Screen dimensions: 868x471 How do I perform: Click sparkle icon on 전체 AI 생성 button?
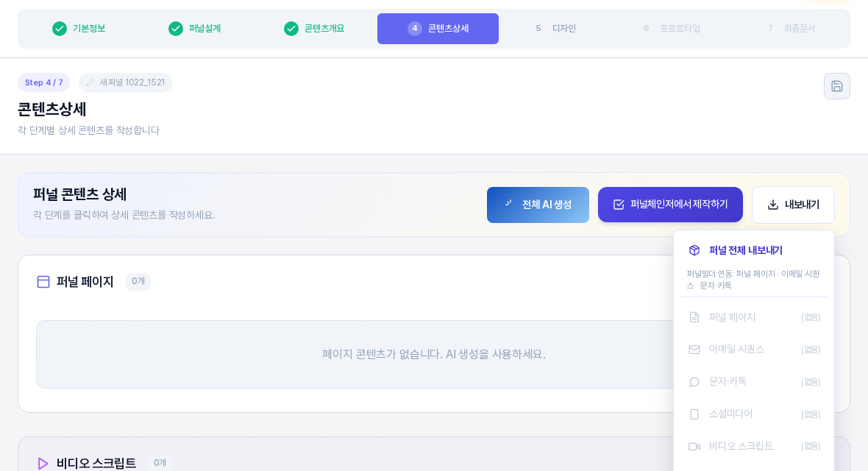pos(508,204)
